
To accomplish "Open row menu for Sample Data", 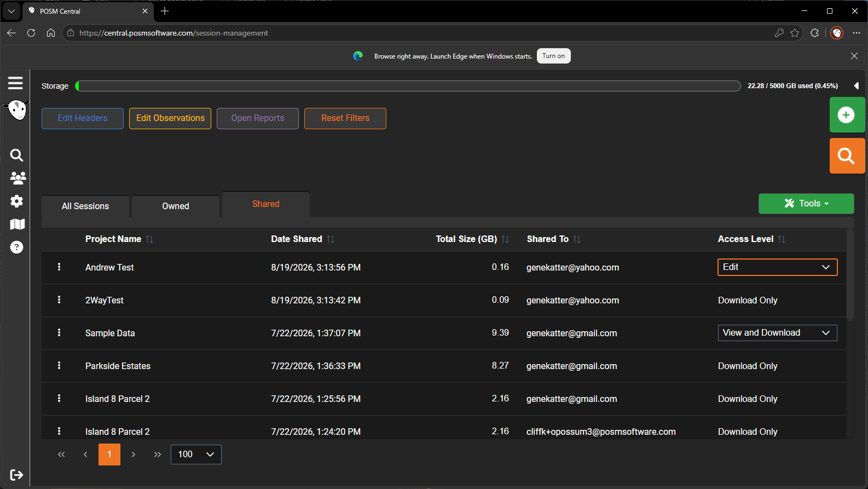I will coord(59,333).
